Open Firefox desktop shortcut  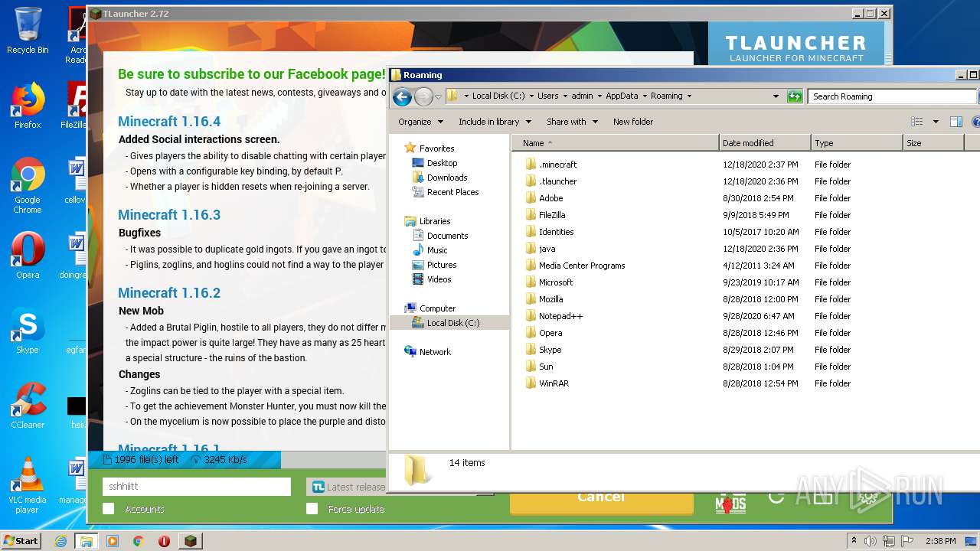tap(28, 106)
